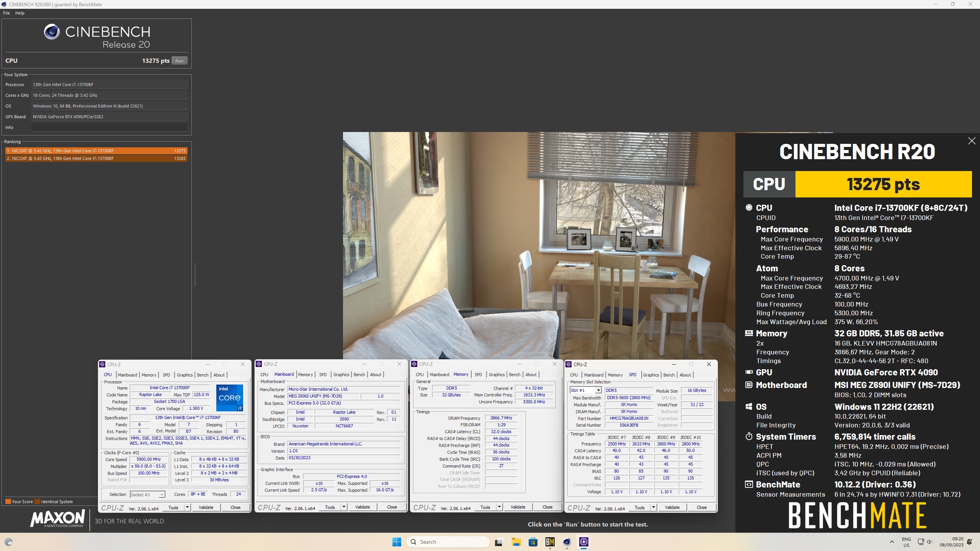Click GPU icon in BenchMate panel

749,372
